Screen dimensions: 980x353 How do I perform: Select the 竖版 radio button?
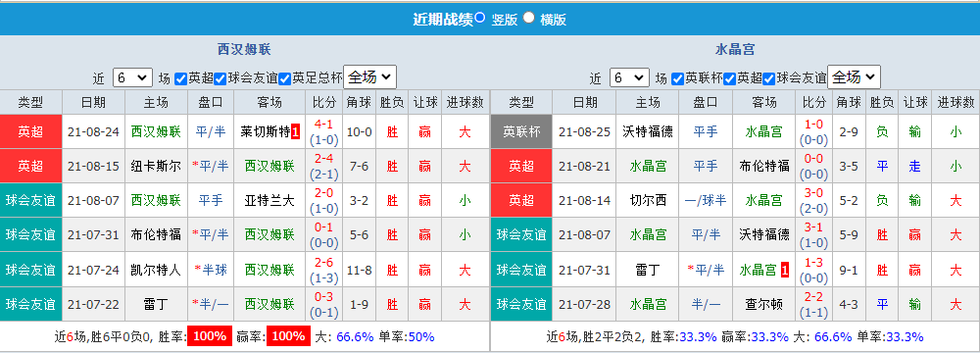pos(479,18)
